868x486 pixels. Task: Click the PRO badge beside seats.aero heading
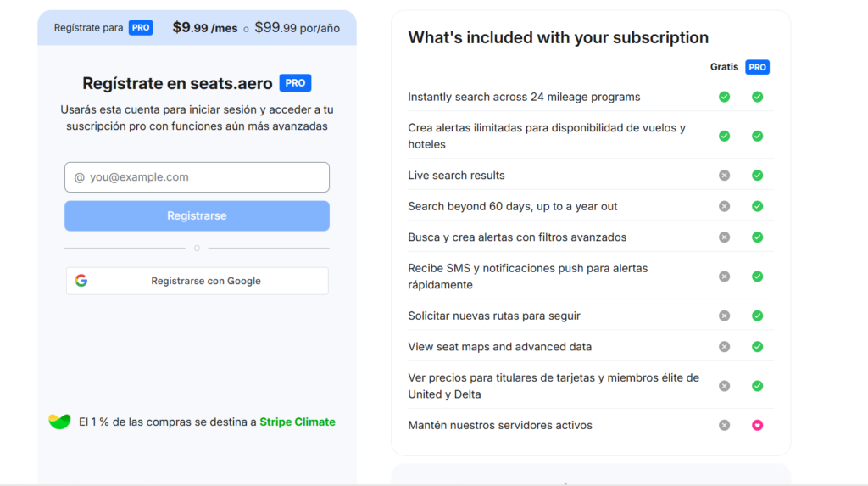[x=295, y=83]
